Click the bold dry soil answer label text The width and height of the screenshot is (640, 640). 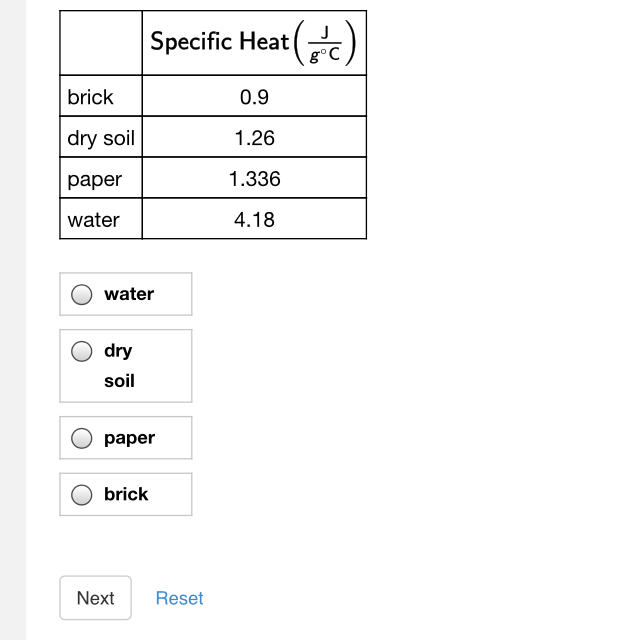click(118, 365)
